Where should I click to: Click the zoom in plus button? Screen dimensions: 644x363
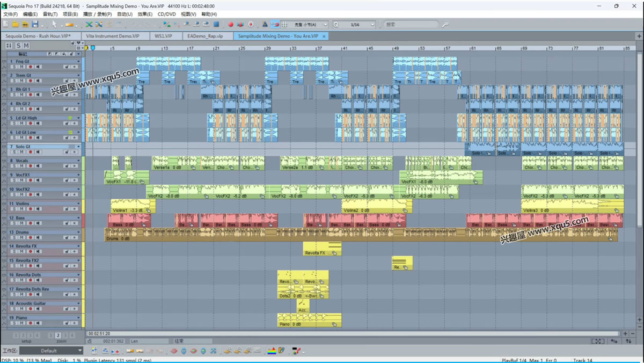pos(626,333)
